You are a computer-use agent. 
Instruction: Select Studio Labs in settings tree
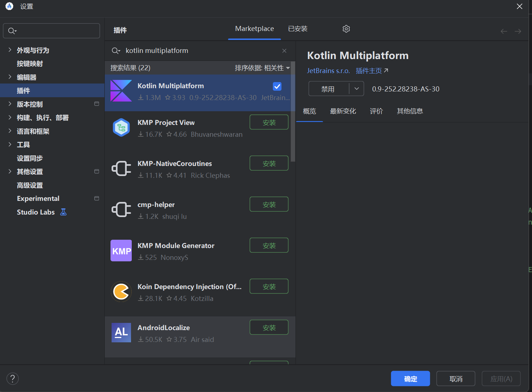[36, 212]
